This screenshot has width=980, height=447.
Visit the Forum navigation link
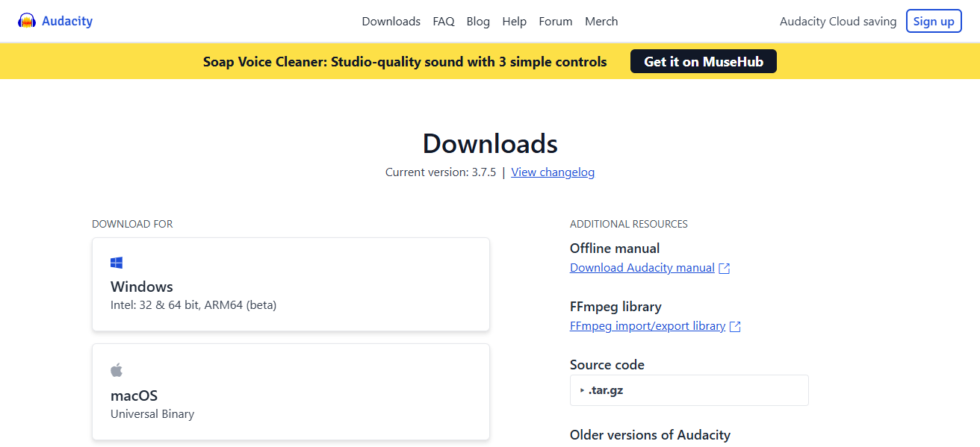click(556, 22)
